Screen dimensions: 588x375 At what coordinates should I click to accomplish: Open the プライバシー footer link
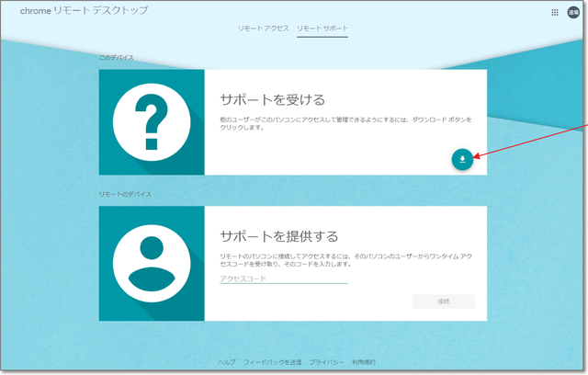325,362
